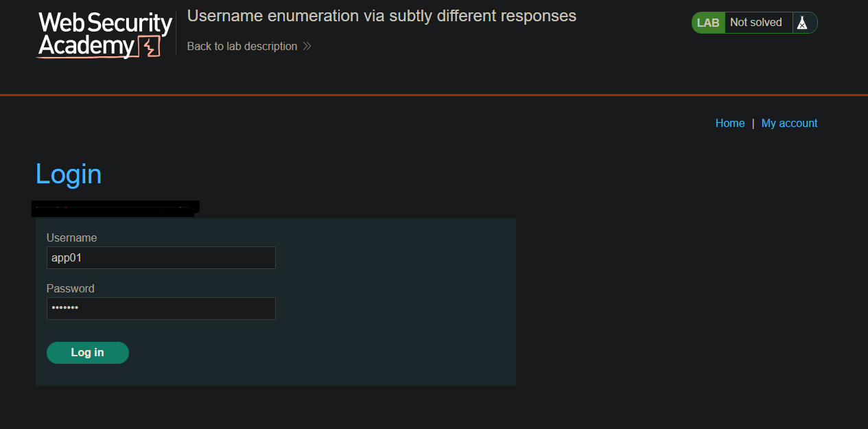Click the Login page heading
868x429 pixels.
point(69,174)
